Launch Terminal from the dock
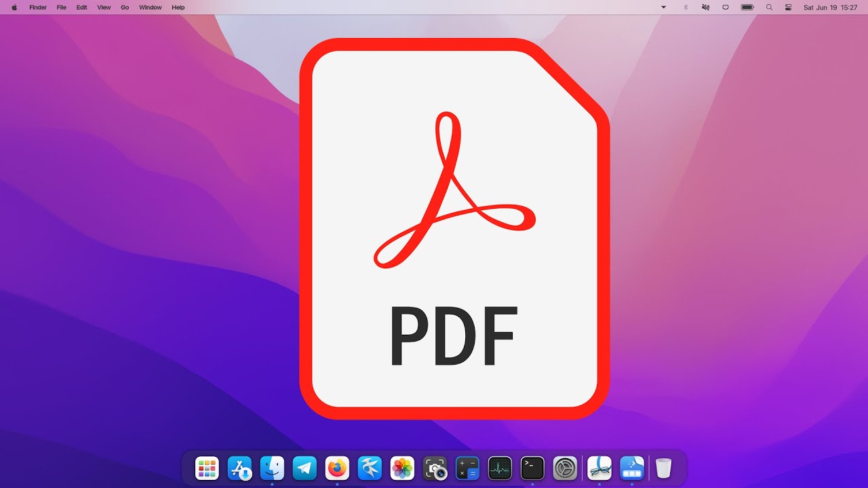868x488 pixels. coord(532,468)
